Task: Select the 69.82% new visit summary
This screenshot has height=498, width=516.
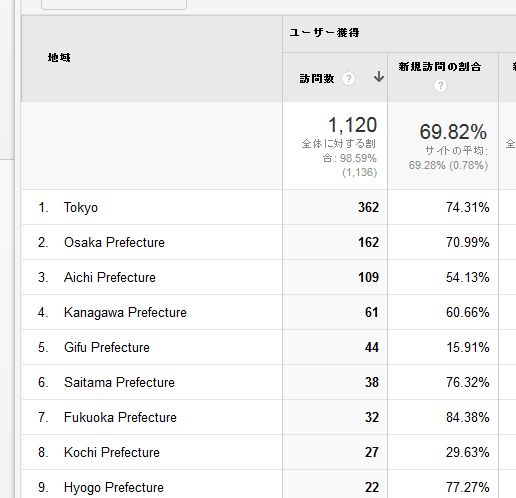Action: (x=453, y=132)
